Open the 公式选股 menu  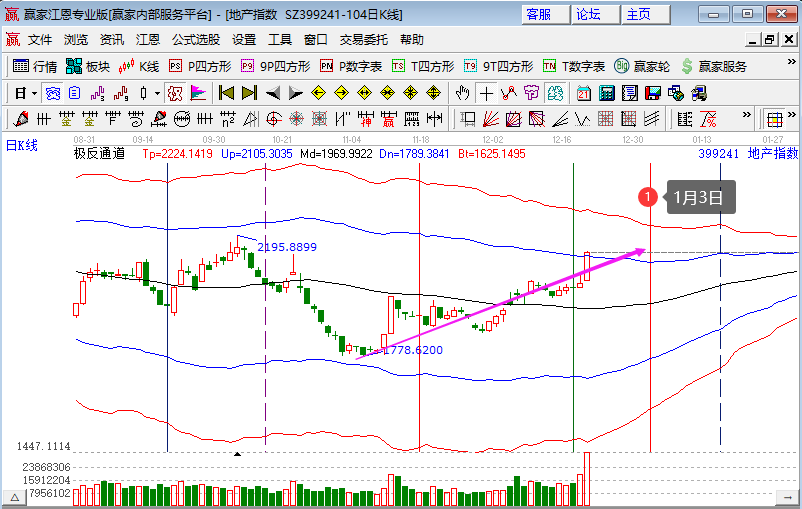[196, 39]
